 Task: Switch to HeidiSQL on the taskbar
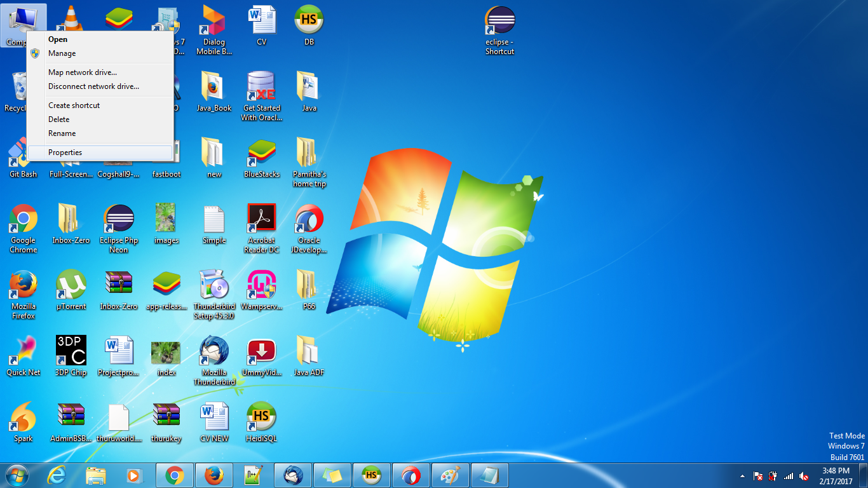click(x=372, y=475)
